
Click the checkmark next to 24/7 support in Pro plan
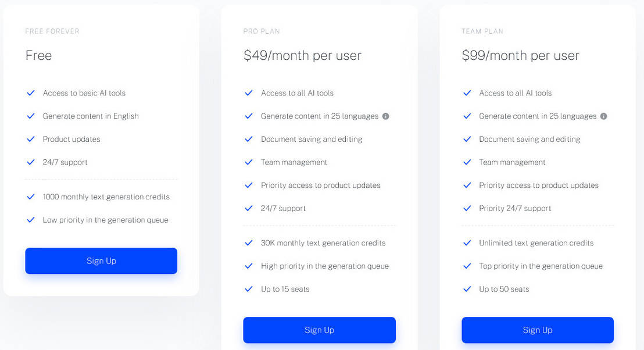pyautogui.click(x=249, y=208)
